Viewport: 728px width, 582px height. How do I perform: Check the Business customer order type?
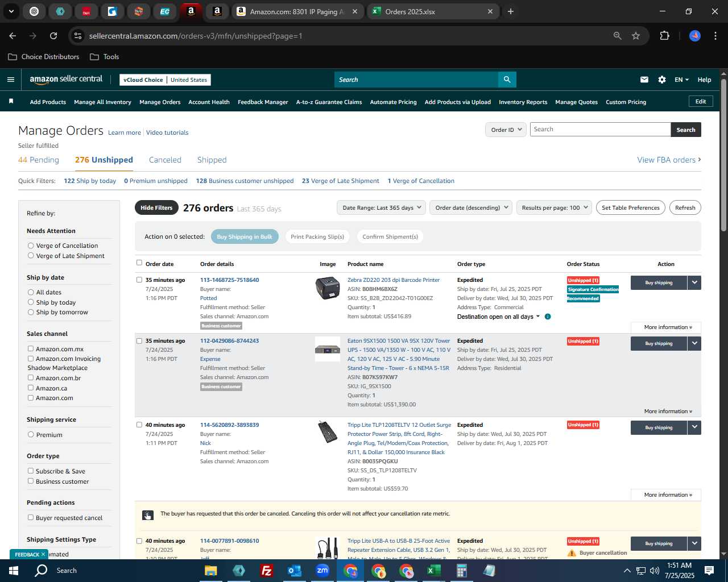coord(31,481)
